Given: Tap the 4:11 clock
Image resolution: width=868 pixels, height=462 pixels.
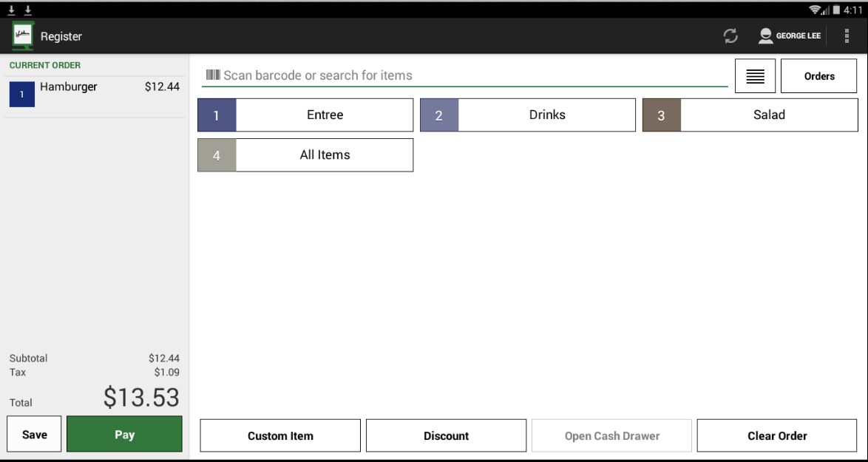Looking at the screenshot, I should point(853,10).
